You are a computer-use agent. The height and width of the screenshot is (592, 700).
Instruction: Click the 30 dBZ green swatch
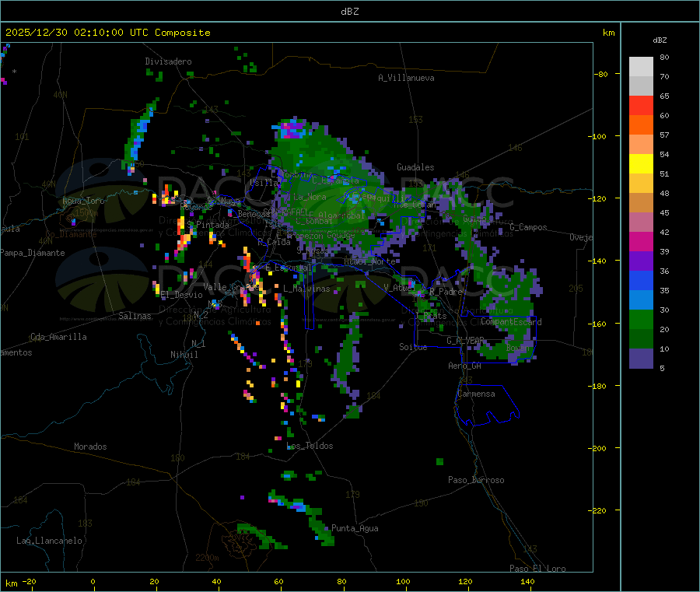click(641, 320)
